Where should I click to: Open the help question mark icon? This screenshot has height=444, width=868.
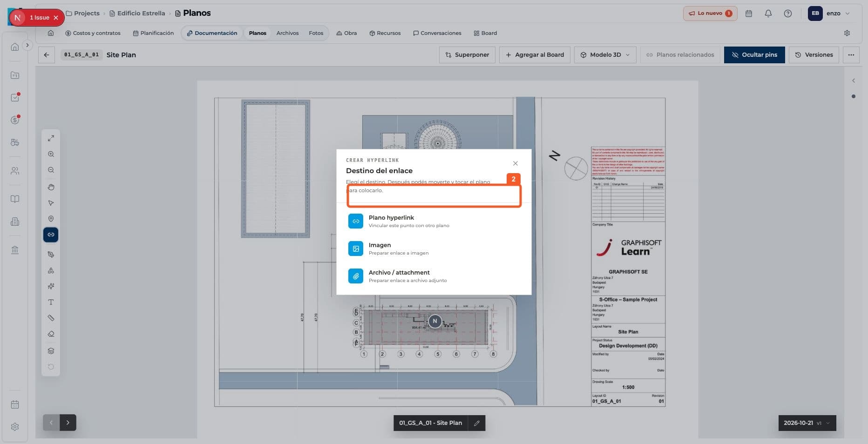point(787,13)
